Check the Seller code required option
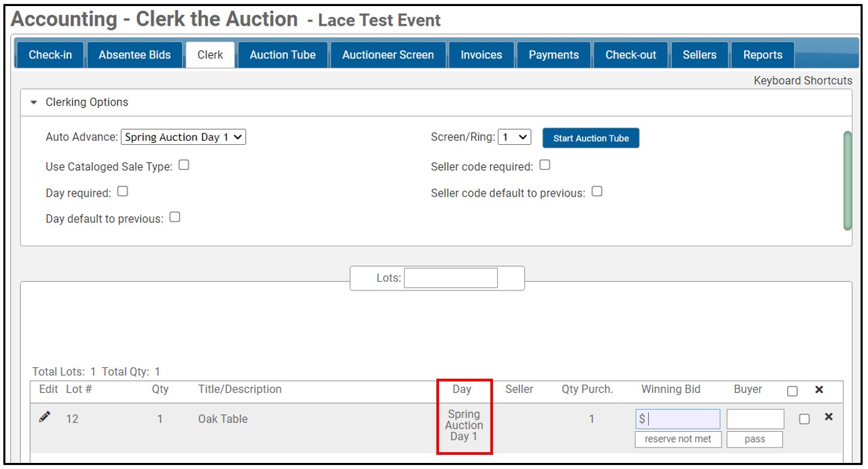 point(545,165)
